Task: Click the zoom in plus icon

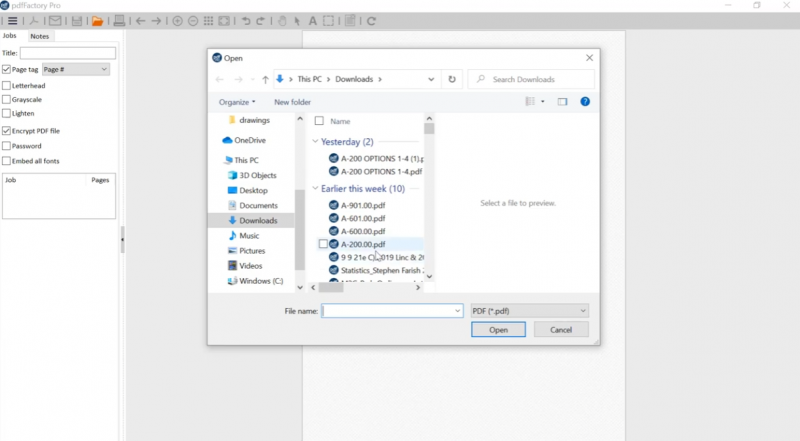Action: [178, 20]
